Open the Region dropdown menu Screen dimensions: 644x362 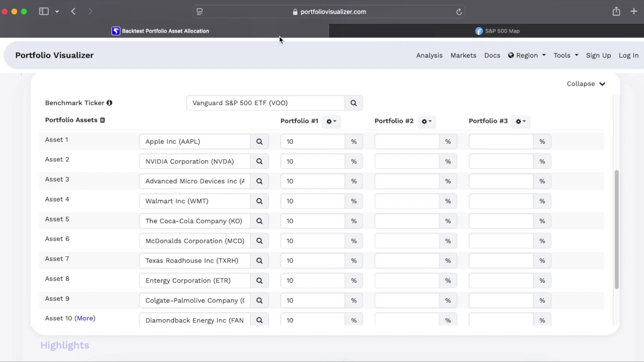pyautogui.click(x=527, y=55)
